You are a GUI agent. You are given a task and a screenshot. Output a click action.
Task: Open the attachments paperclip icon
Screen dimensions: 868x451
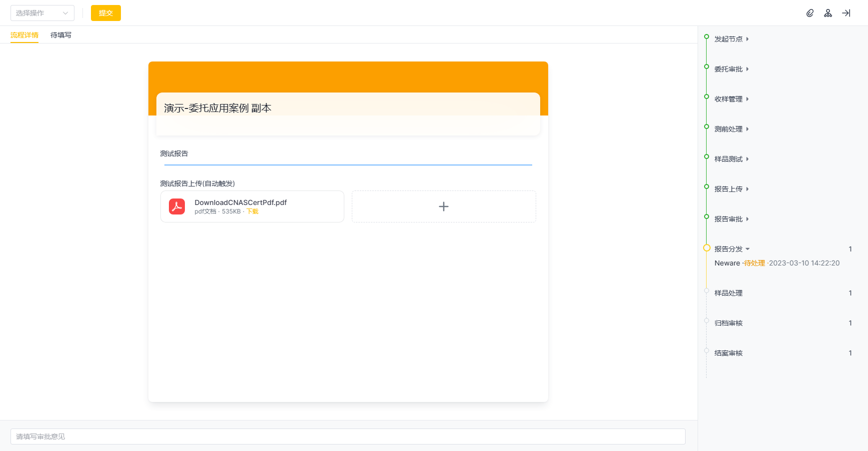[x=810, y=13]
